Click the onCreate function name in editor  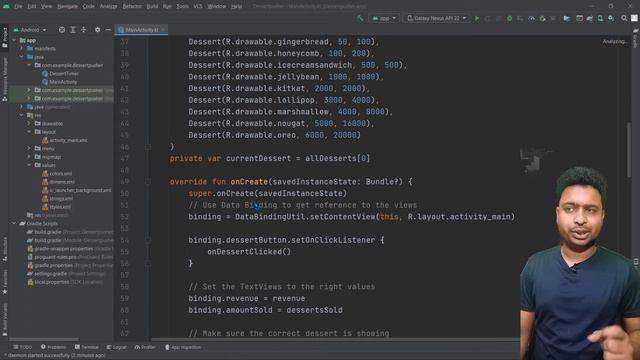pos(249,182)
